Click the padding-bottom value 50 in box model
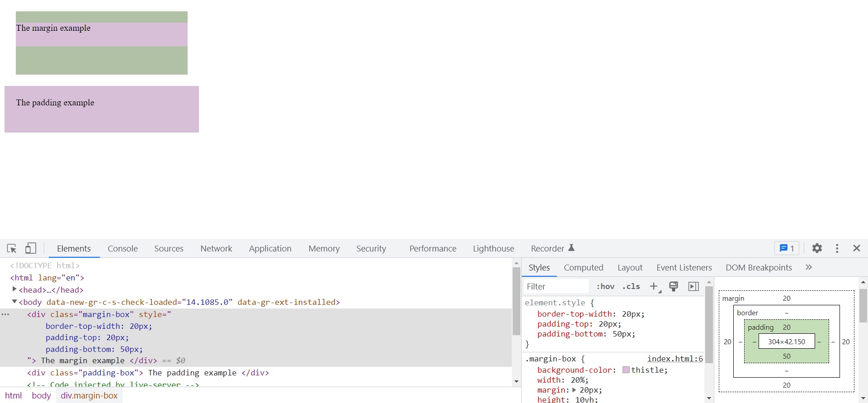 787,356
